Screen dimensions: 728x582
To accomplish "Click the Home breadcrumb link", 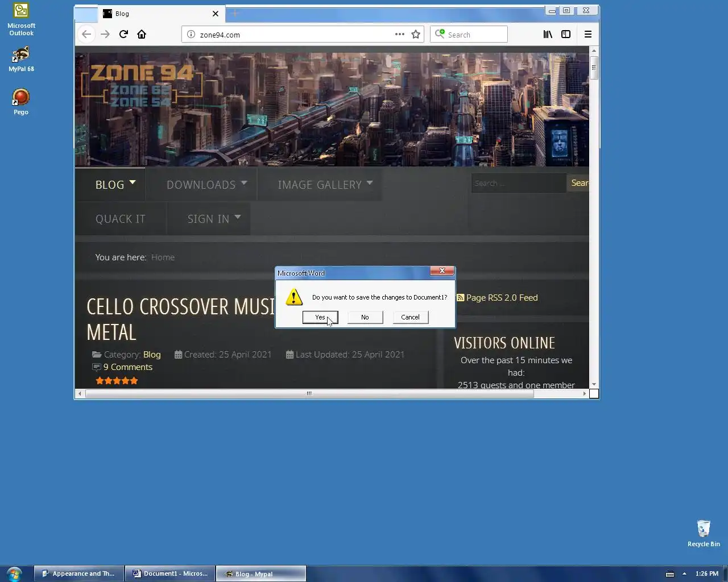I will click(x=163, y=257).
